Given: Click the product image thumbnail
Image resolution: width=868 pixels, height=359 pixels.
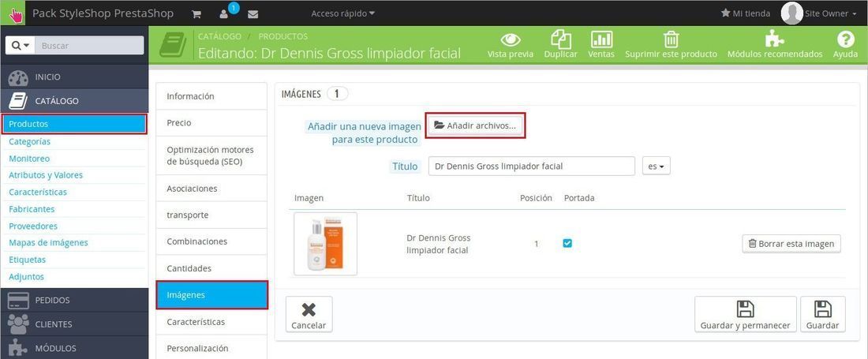Looking at the screenshot, I should coord(325,244).
